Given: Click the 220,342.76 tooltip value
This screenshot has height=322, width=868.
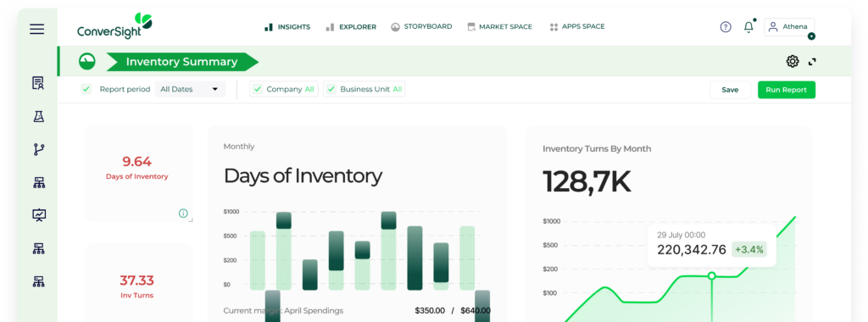Looking at the screenshot, I should point(692,249).
